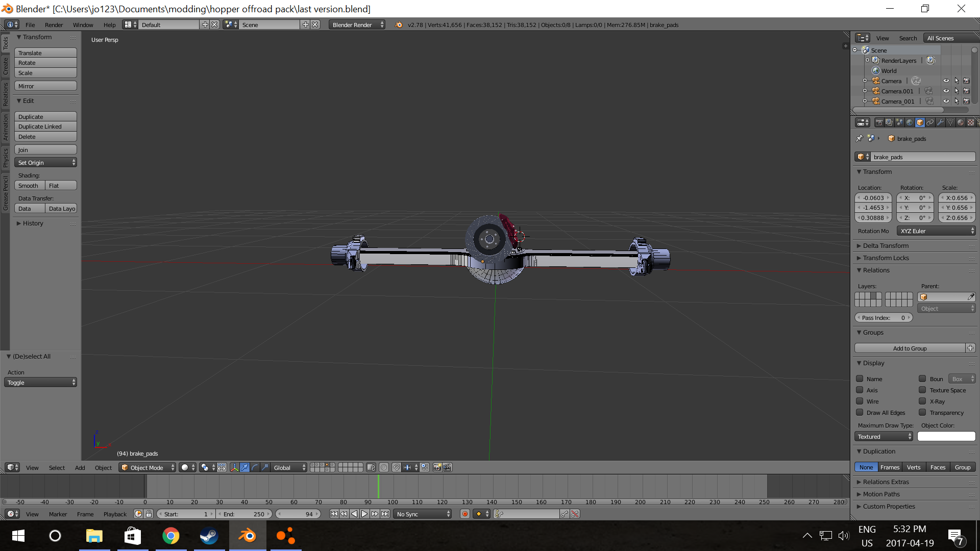Open the timeline Playback menu
This screenshot has width=980, height=551.
click(115, 514)
